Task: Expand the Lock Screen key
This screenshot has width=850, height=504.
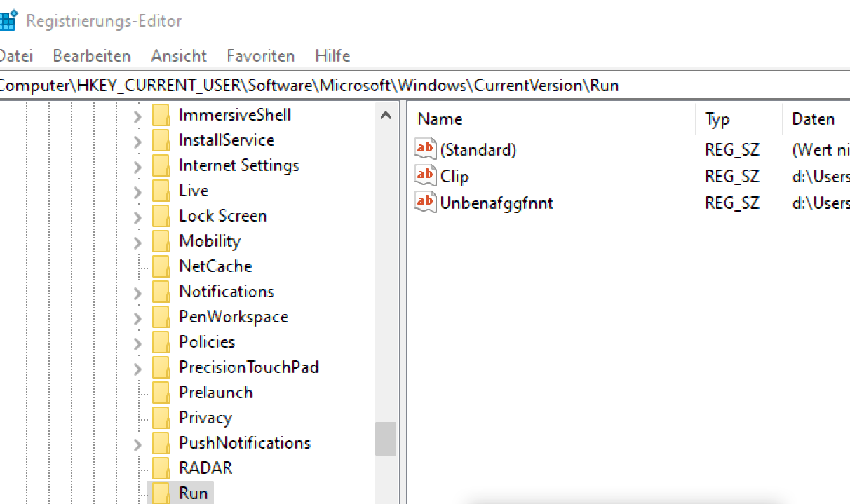Action: 137,217
